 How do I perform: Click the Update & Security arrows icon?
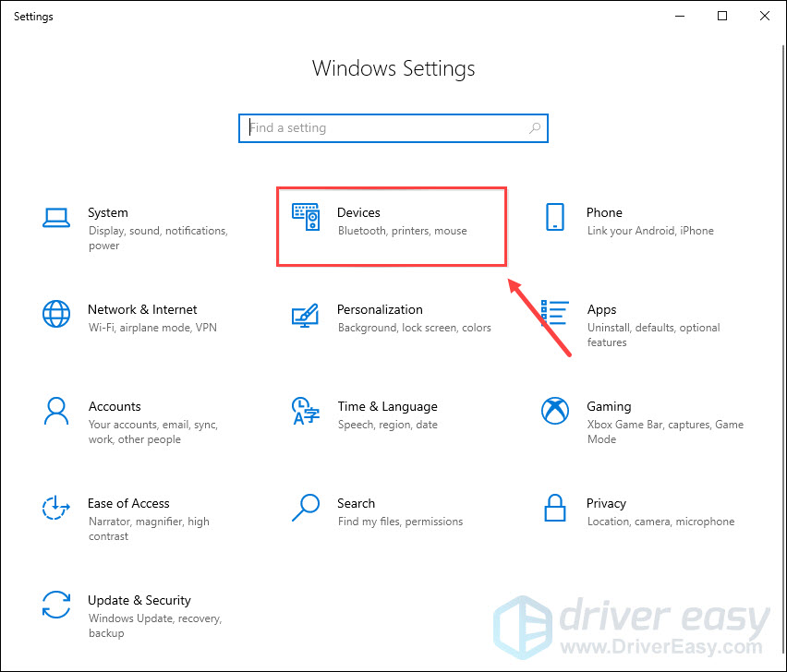56,605
